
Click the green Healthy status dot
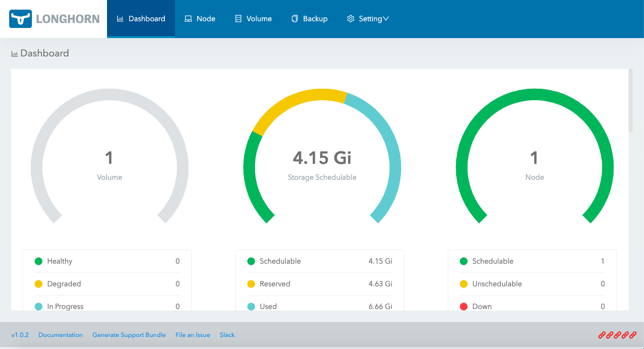39,261
